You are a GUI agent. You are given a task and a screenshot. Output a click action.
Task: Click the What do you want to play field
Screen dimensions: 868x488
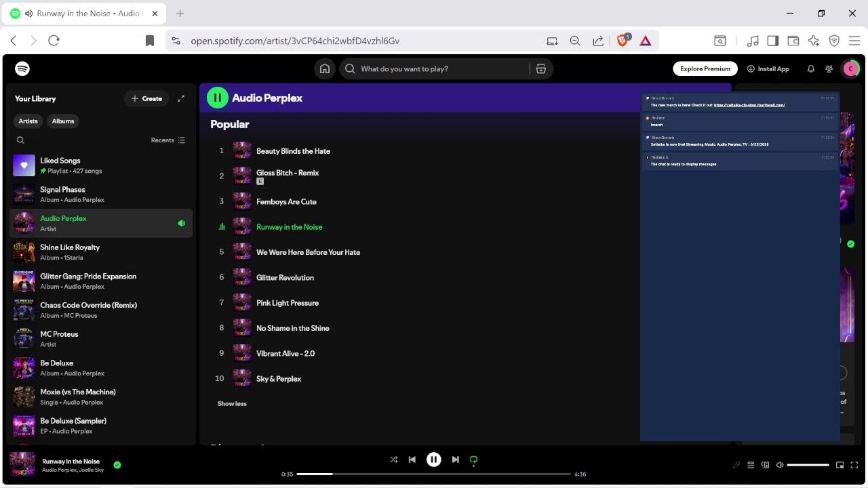pos(434,68)
